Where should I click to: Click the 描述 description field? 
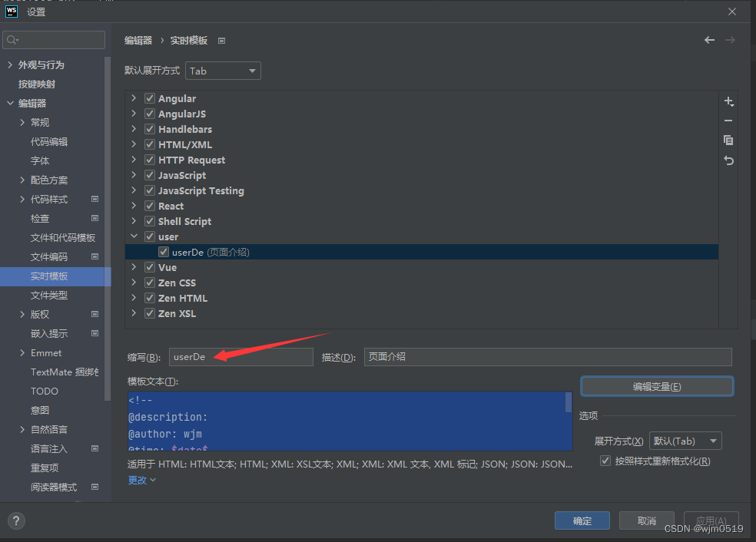point(548,357)
